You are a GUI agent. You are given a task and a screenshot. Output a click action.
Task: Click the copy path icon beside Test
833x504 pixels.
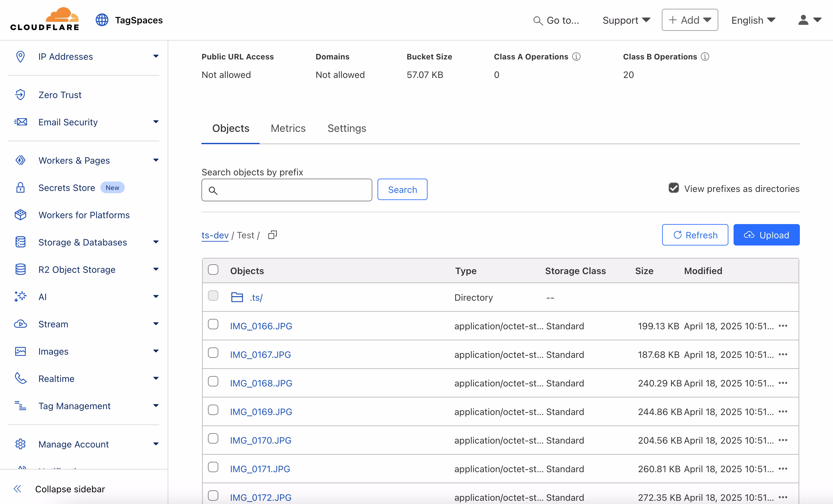click(272, 235)
